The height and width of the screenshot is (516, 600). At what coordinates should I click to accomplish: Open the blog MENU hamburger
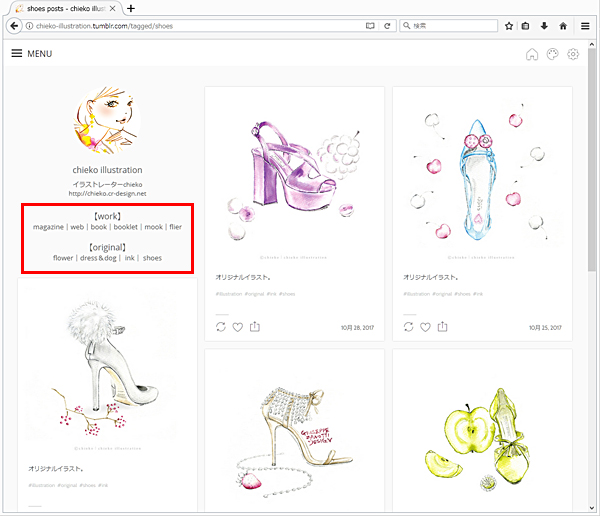pyautogui.click(x=32, y=54)
